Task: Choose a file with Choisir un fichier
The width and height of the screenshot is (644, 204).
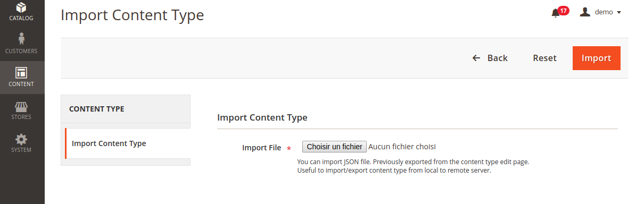Action: [x=334, y=147]
